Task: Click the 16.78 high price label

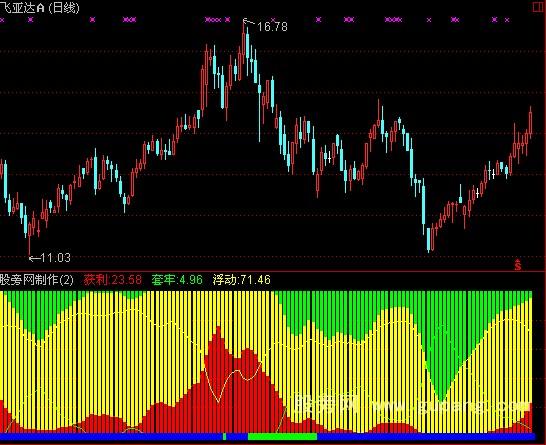Action: point(272,26)
